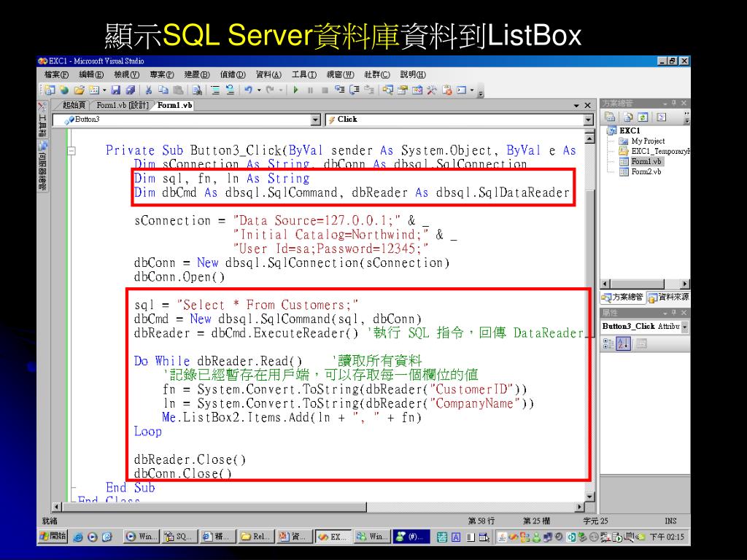Click the Pause debugging icon

[310, 90]
